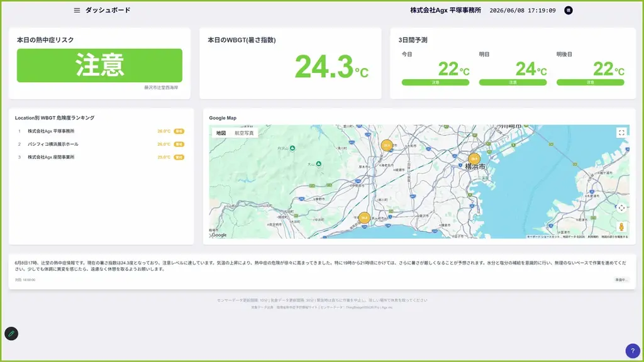Click the 本日の熱中症リスク card heading

pos(45,40)
